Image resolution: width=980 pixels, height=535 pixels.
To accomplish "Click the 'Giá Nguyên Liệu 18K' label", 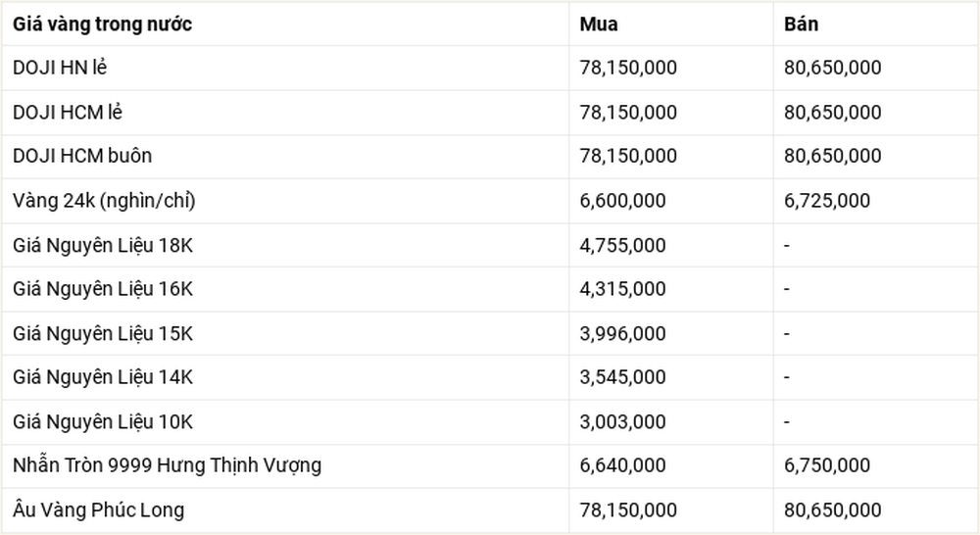I will (103, 246).
